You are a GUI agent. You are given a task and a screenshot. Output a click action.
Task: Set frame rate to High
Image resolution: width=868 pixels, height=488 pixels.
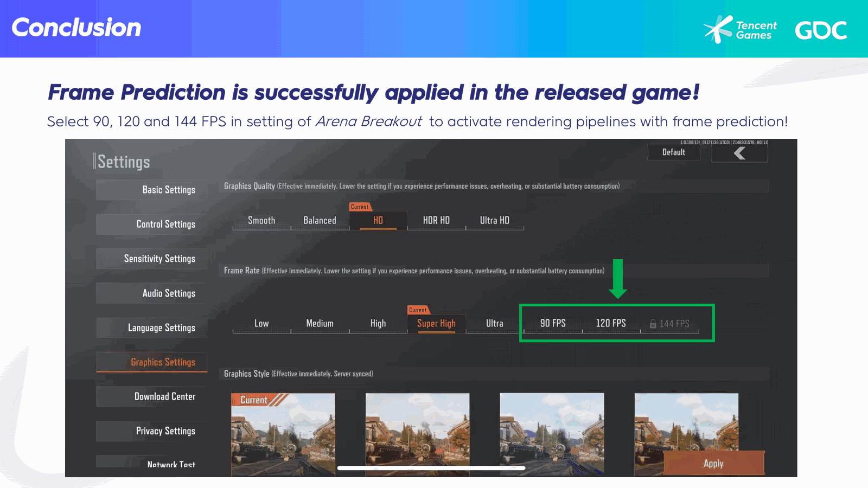pyautogui.click(x=378, y=324)
